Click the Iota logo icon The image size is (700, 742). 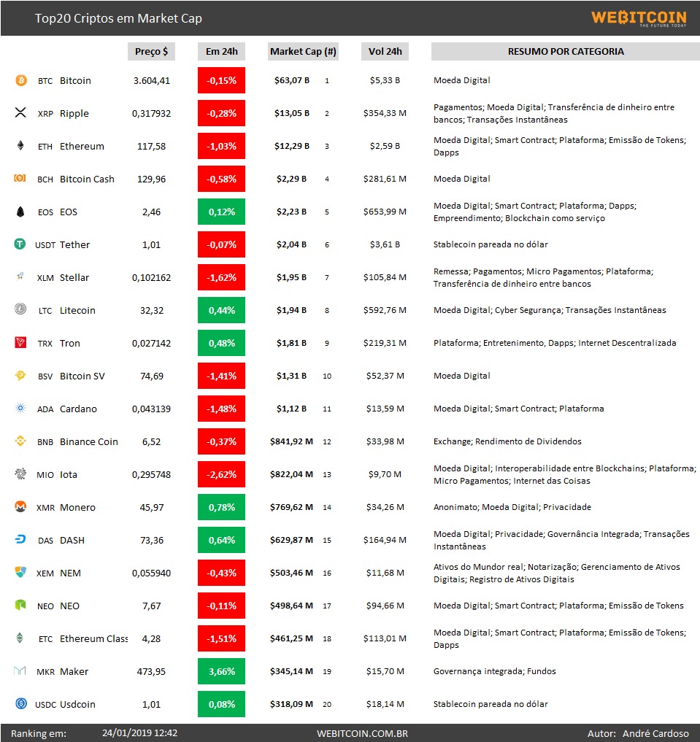20,474
